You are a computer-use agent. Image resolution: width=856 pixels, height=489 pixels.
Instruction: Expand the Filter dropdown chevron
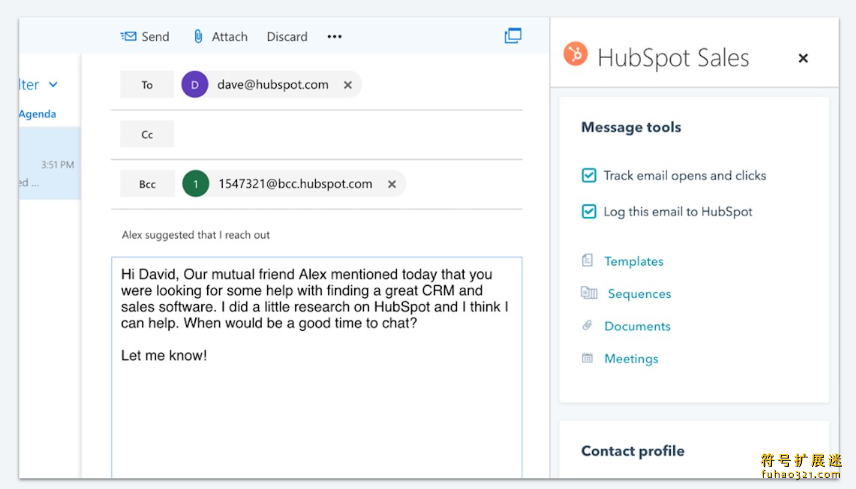pos(53,85)
